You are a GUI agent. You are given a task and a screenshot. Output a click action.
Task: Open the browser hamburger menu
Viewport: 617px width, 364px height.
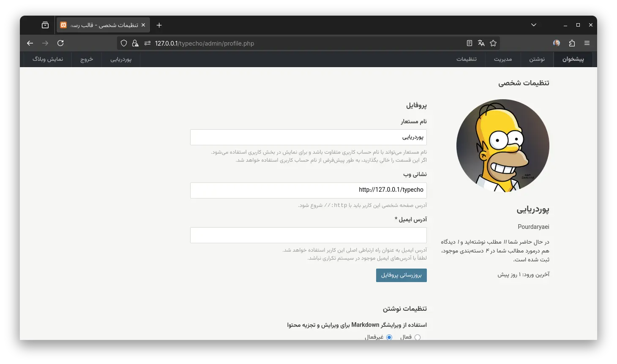tap(587, 43)
